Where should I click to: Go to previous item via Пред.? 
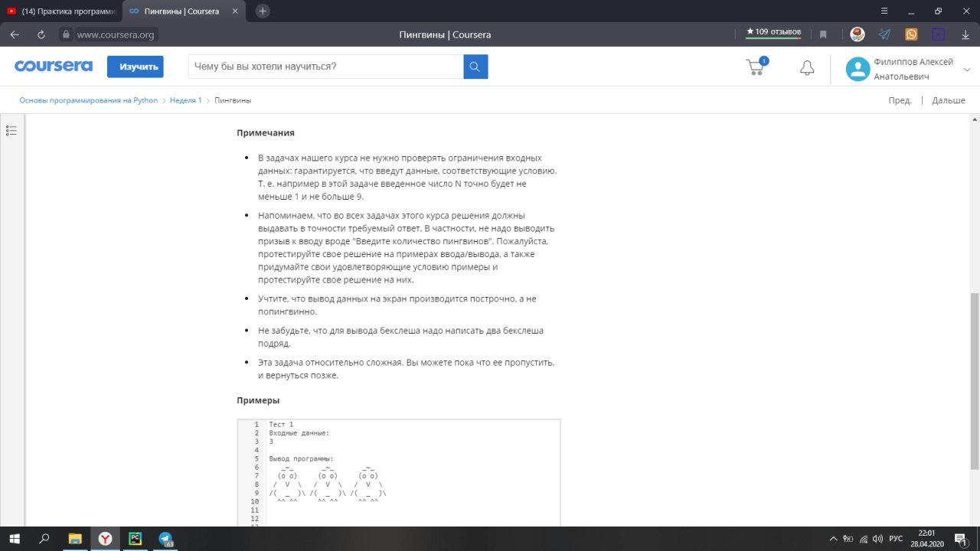[x=900, y=100]
